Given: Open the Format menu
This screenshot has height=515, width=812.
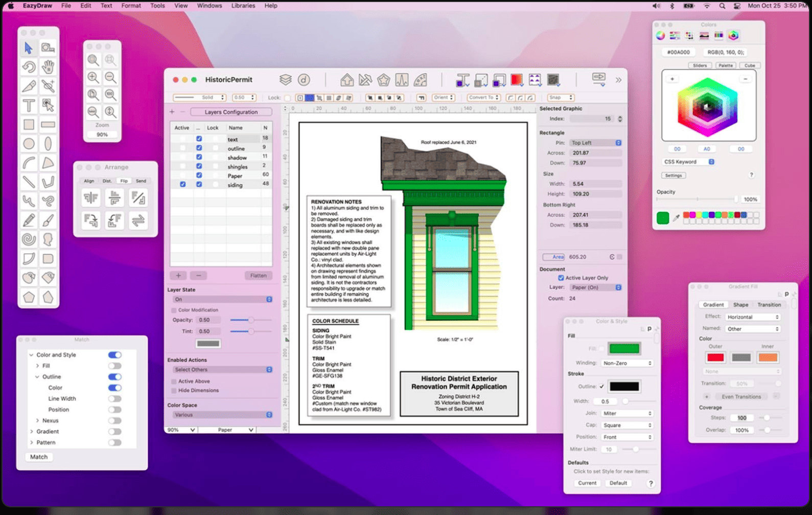Looking at the screenshot, I should (131, 6).
